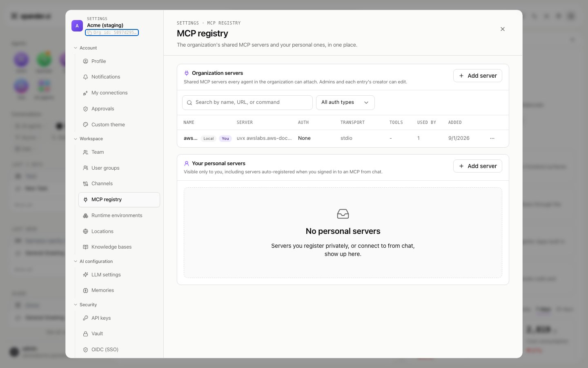This screenshot has height=368, width=588.
Task: Click the 9/1/2026 added date
Action: pyautogui.click(x=459, y=138)
